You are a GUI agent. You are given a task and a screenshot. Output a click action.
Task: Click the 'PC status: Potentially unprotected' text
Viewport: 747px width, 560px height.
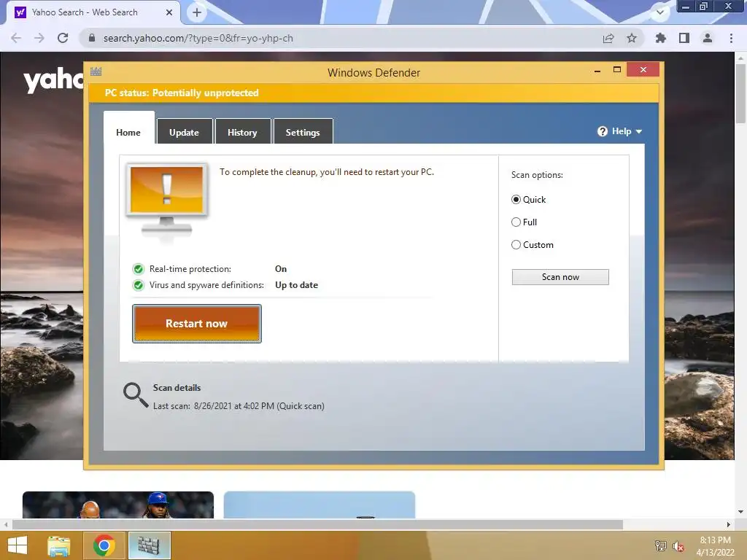[182, 93]
